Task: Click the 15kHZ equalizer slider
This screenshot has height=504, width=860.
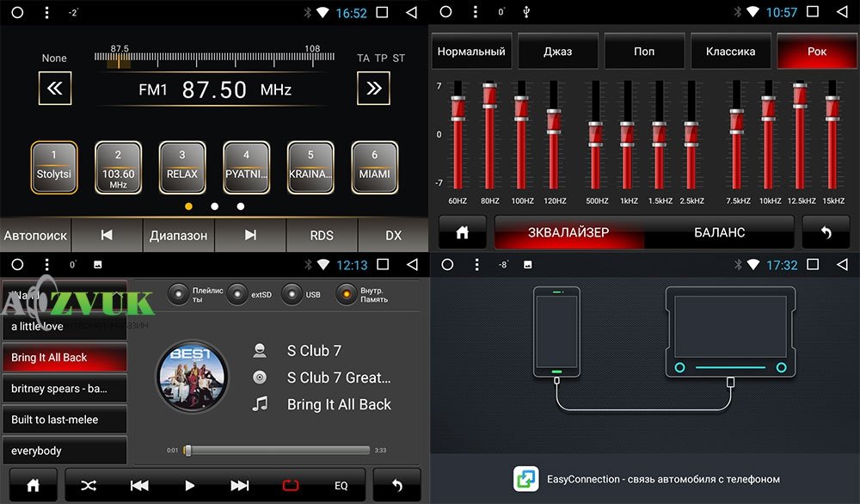Action: tap(832, 135)
